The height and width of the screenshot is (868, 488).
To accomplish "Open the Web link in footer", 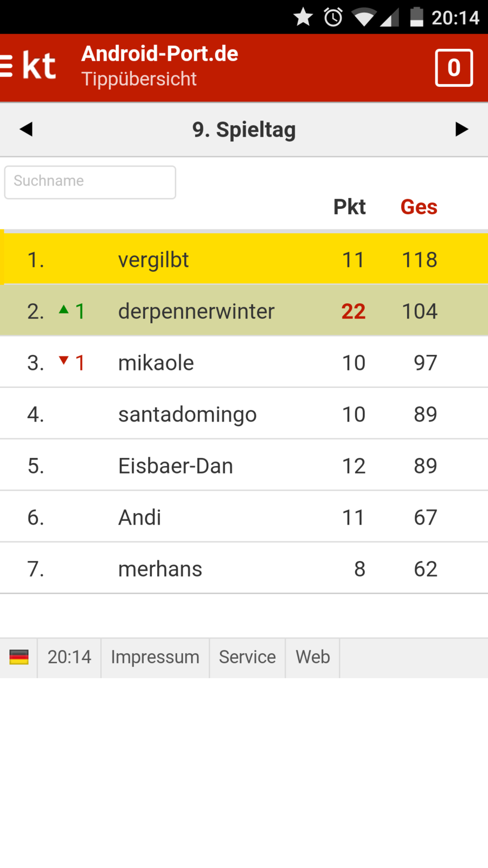I will point(313,657).
